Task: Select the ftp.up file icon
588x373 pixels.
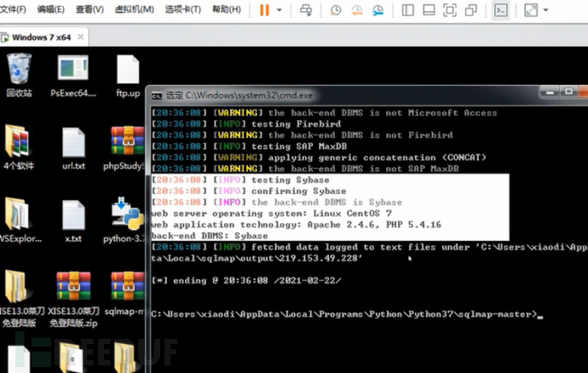Action: (128, 76)
